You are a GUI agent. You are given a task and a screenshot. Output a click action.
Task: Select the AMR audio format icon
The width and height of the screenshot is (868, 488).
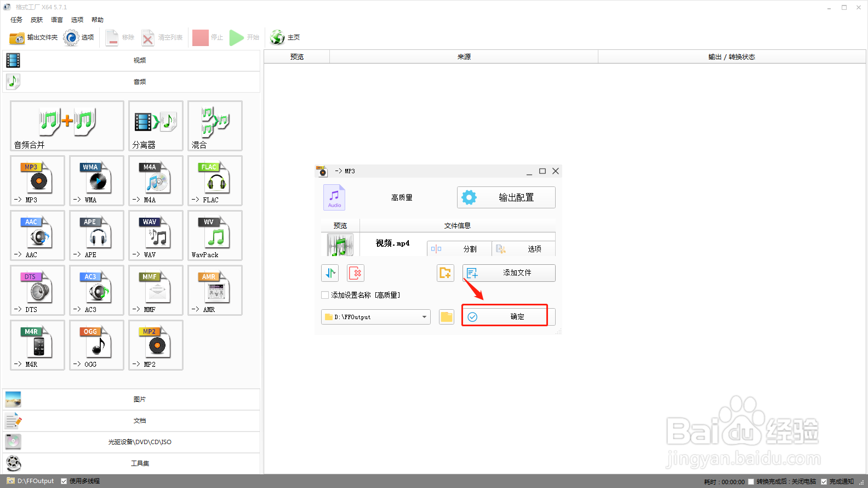(215, 291)
